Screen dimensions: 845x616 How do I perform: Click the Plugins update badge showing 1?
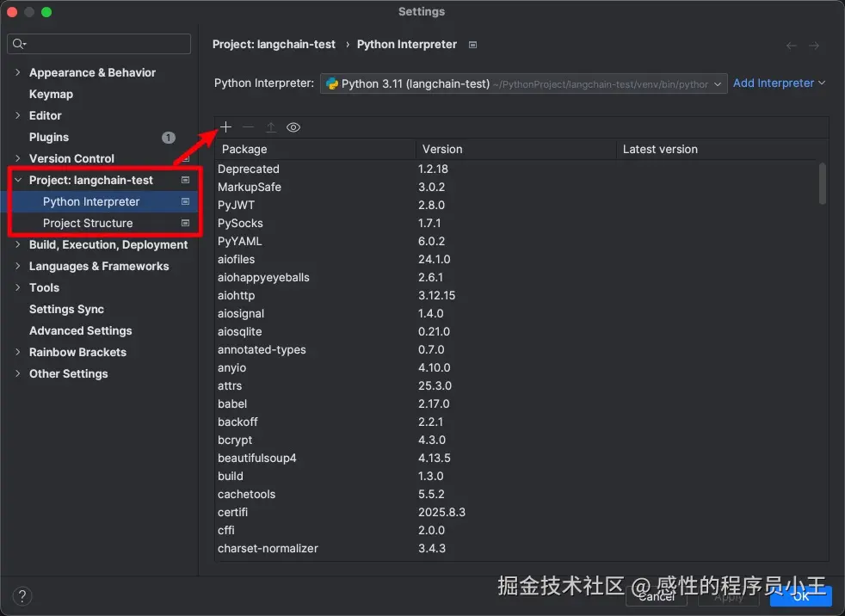tap(168, 138)
